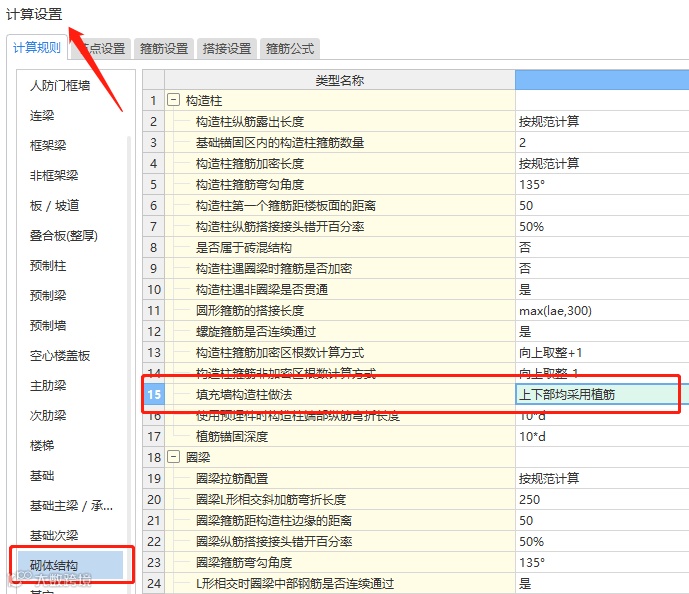
Task: Collapse the 圈梁 group
Action: click(x=174, y=457)
